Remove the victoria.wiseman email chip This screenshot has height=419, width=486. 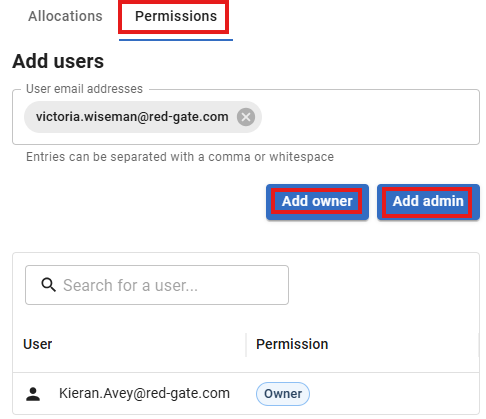(x=246, y=117)
